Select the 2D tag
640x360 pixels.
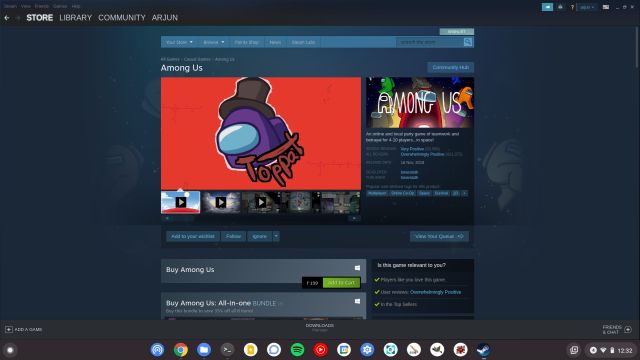(x=456, y=193)
